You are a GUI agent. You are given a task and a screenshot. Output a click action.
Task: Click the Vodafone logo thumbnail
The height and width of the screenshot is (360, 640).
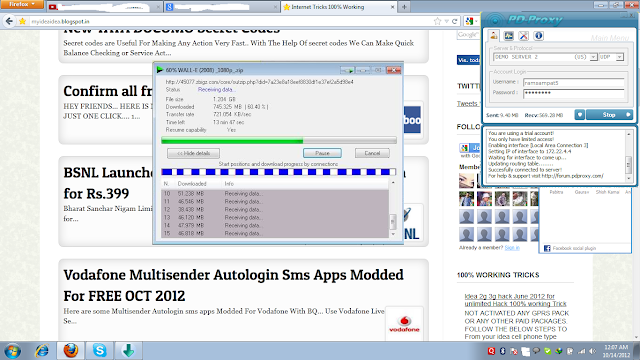(x=404, y=323)
